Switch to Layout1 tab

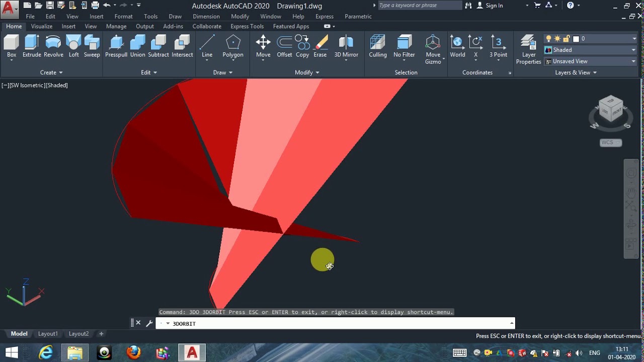pos(48,334)
